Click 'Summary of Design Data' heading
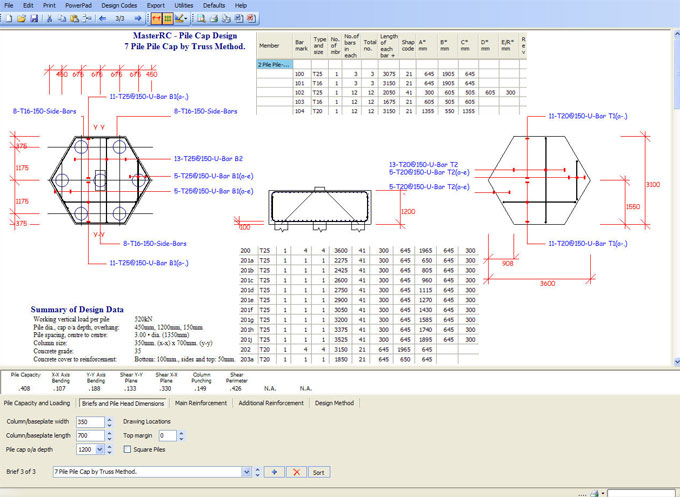680x497 pixels. (77, 309)
